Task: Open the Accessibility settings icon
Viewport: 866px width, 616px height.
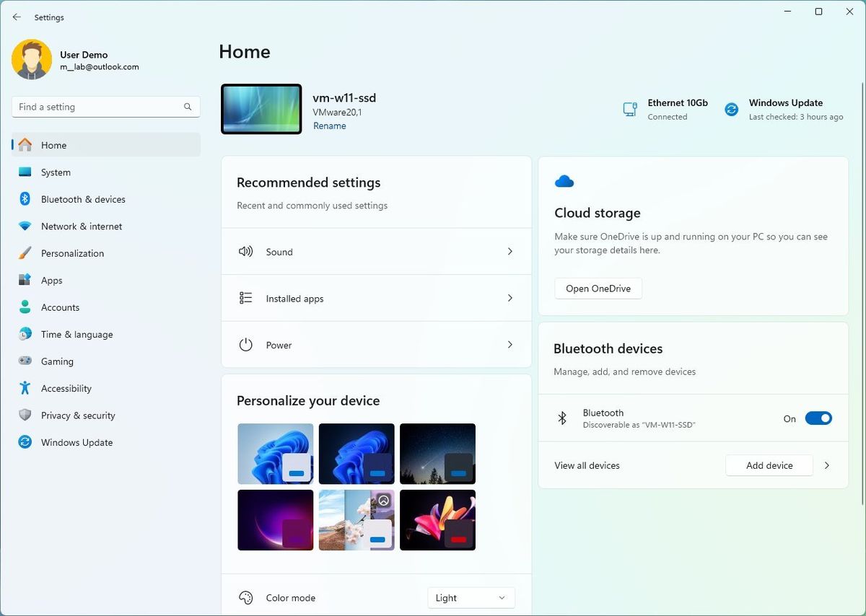Action: (x=25, y=388)
